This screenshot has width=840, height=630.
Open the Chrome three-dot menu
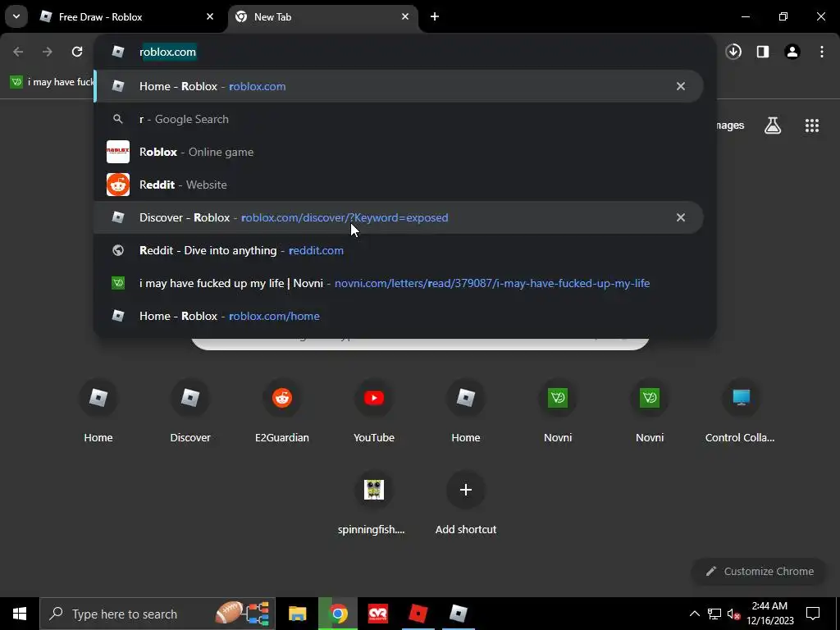tap(822, 52)
